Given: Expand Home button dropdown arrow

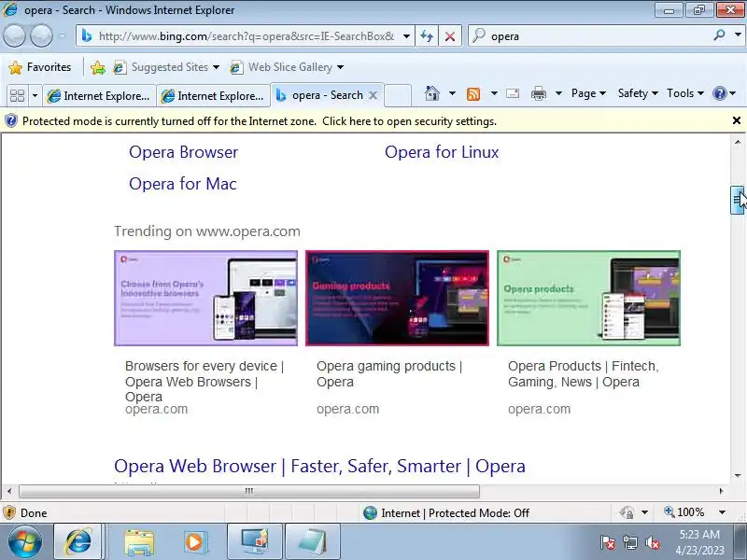Looking at the screenshot, I should tap(452, 93).
